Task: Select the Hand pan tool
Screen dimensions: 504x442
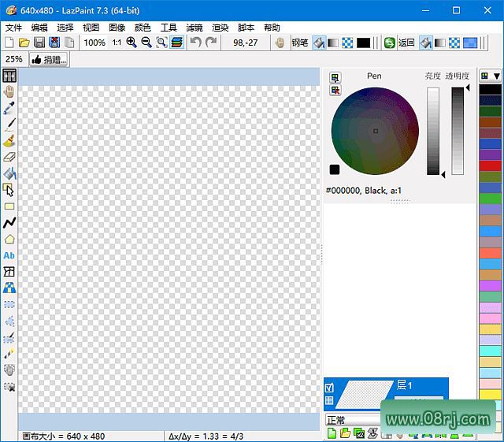Action: (9, 91)
